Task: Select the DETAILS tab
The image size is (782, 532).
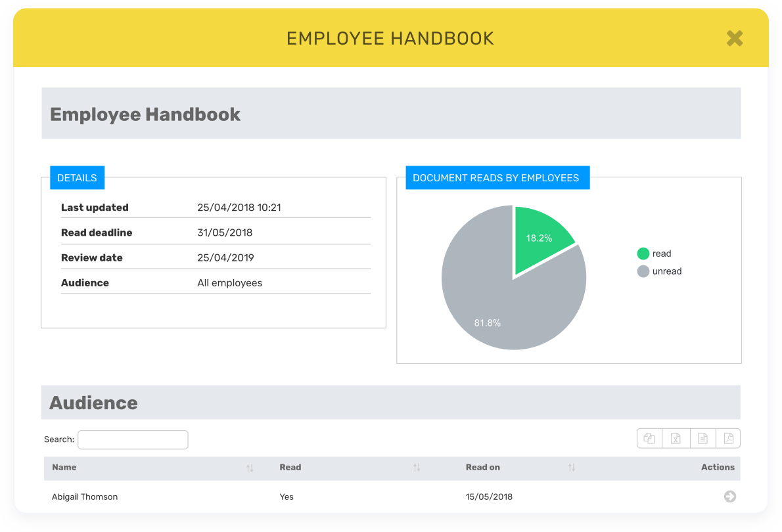Action: [77, 177]
